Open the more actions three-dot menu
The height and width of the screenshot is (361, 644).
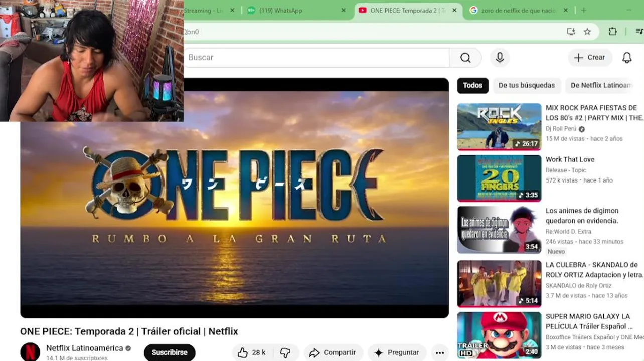click(440, 352)
